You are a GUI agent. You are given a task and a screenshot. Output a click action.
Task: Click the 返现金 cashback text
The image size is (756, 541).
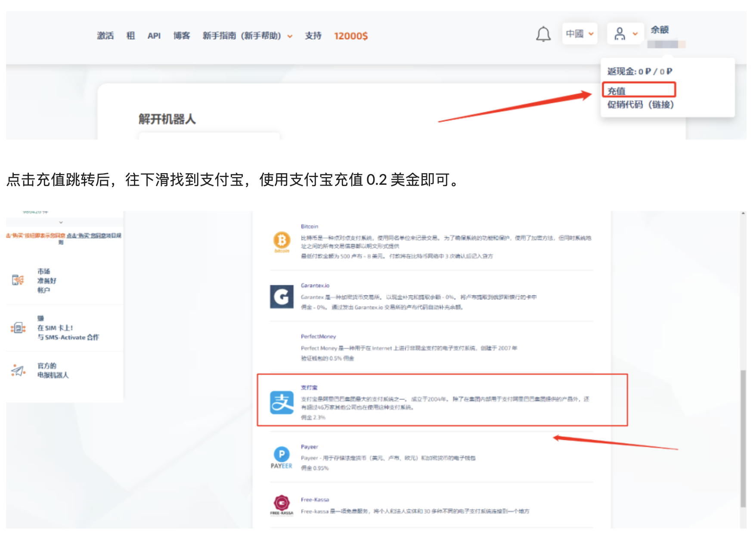(639, 72)
